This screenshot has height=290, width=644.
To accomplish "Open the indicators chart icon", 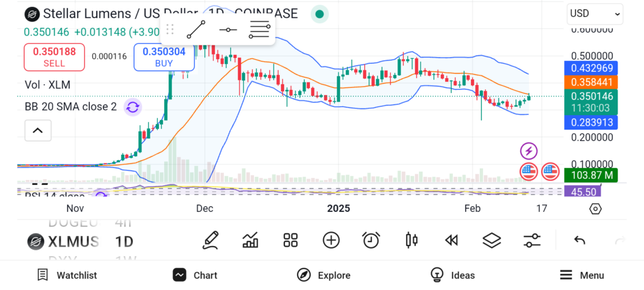I will point(250,240).
